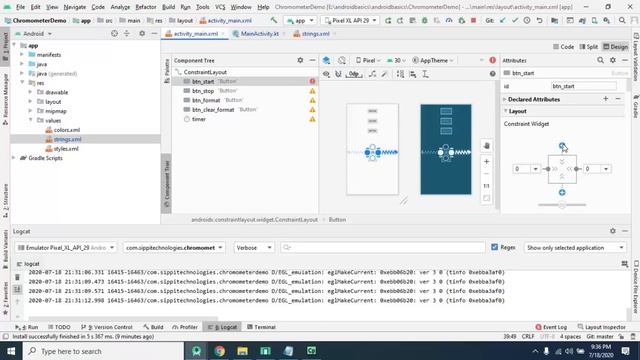Add declared attribute with plus icon

click(606, 99)
